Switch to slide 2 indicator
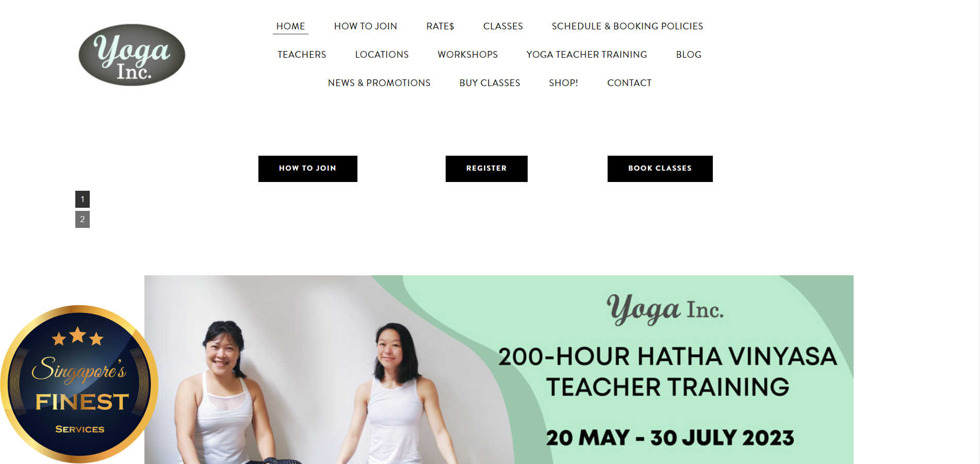 pyautogui.click(x=83, y=219)
